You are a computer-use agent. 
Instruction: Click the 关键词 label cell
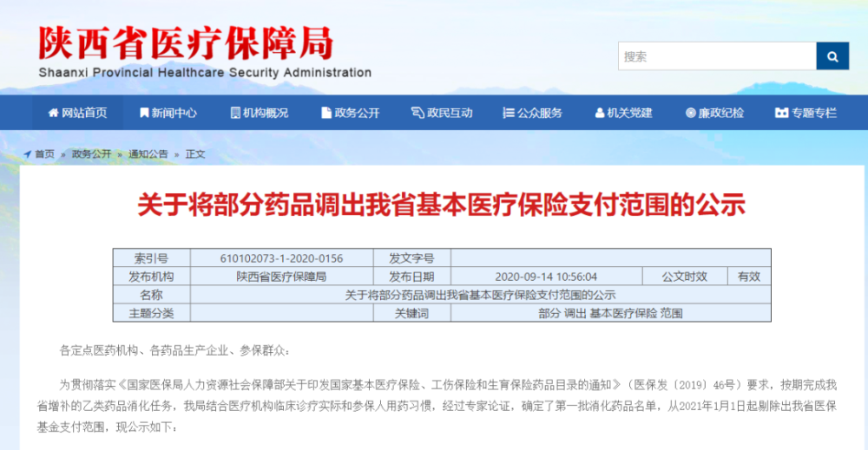(x=411, y=314)
